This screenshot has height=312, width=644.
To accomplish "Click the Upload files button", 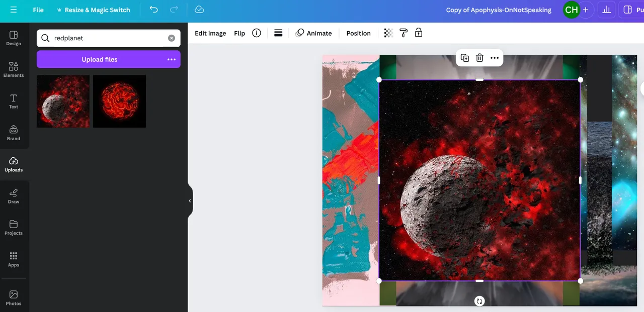I will tap(100, 59).
